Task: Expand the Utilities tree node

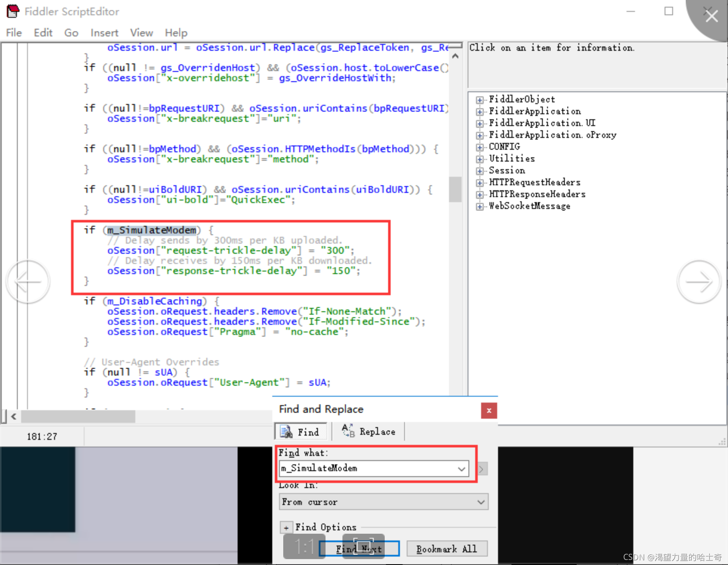Action: pos(479,159)
